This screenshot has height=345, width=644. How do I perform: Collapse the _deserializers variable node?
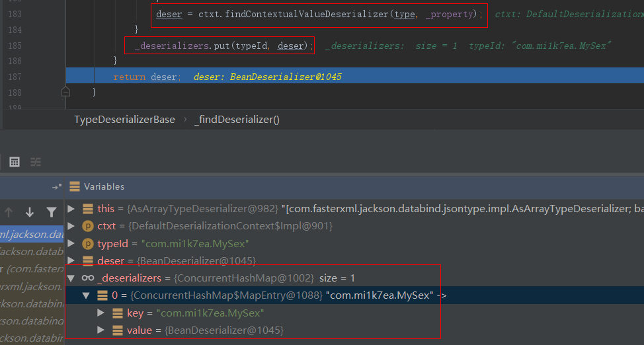(71, 278)
